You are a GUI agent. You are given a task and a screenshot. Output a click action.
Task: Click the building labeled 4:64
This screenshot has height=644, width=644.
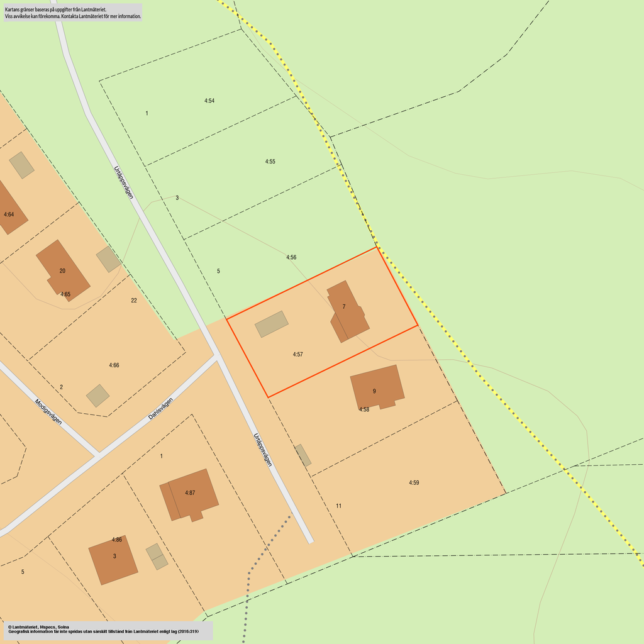(9, 211)
